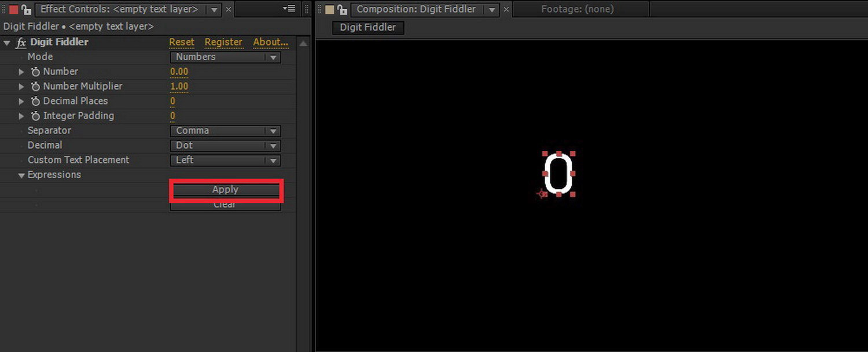Open the Separator dropdown set to Comma

click(225, 131)
